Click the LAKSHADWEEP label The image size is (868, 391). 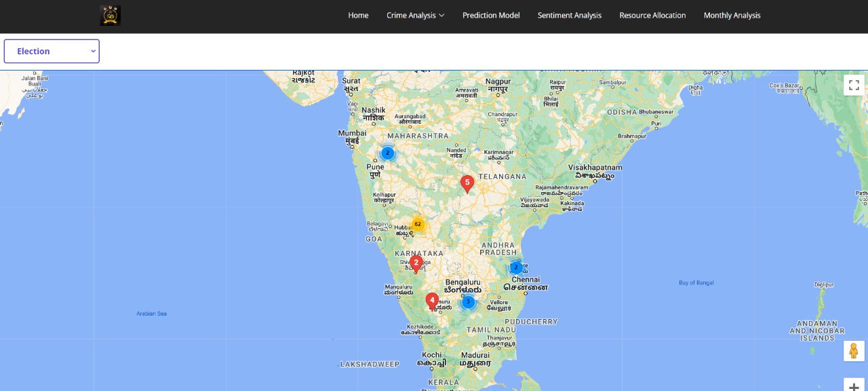[x=370, y=365]
